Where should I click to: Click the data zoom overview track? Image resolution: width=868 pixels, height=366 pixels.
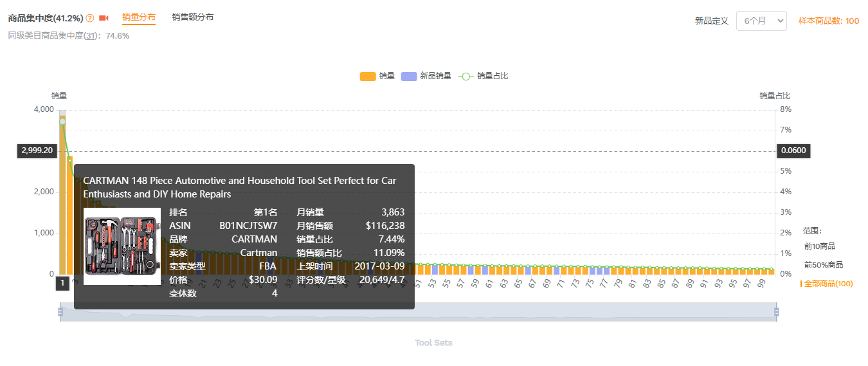click(418, 313)
